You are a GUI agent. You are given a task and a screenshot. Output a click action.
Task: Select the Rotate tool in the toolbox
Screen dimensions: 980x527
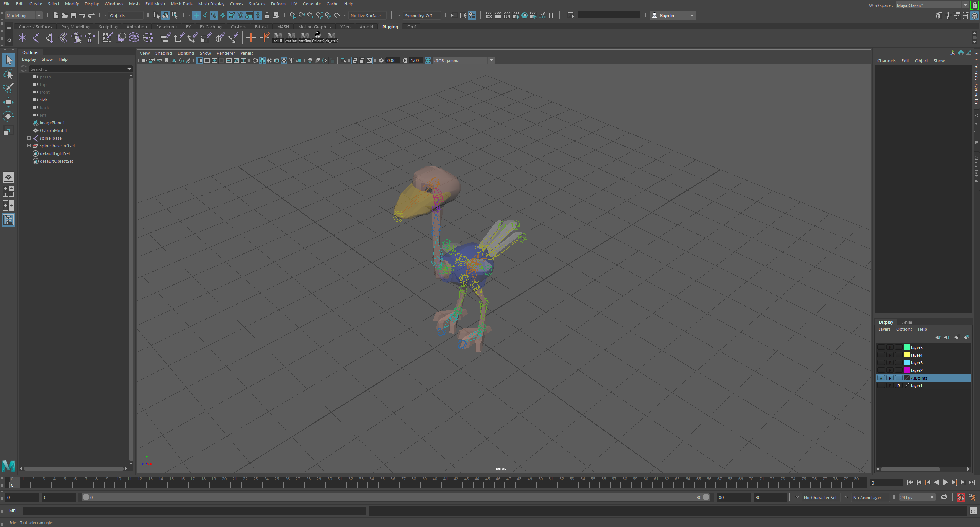(x=8, y=116)
